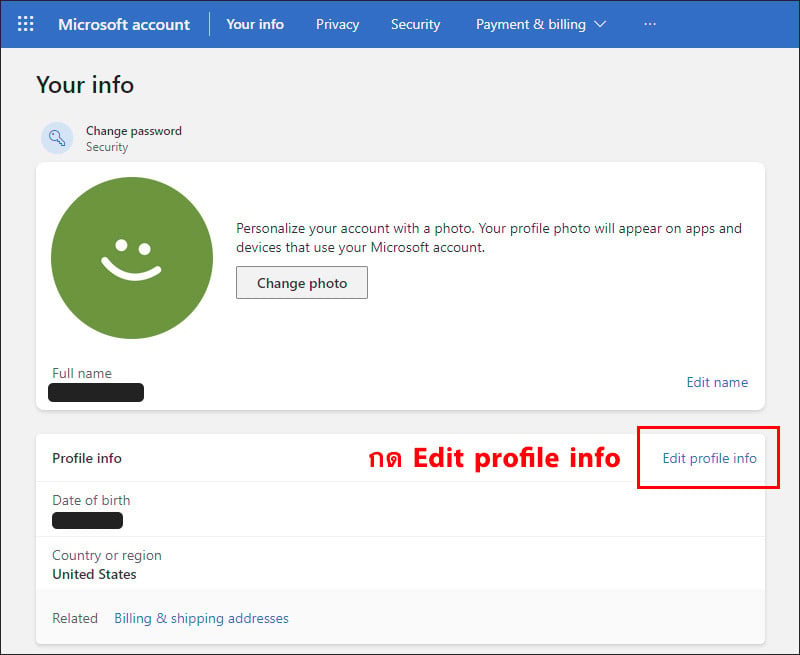Click the key icon beside Change password

pos(57,138)
